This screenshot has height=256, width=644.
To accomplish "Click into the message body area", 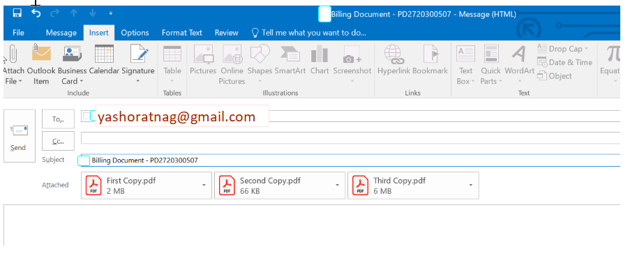I will coord(312,225).
